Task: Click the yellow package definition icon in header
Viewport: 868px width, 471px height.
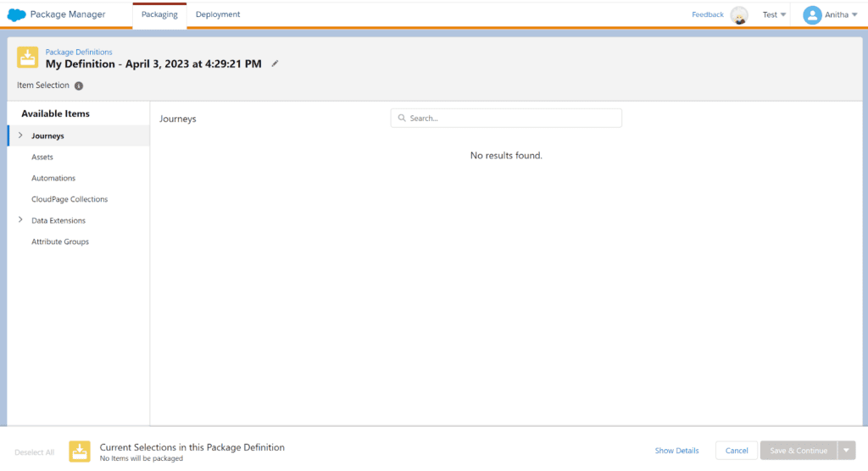Action: click(28, 58)
